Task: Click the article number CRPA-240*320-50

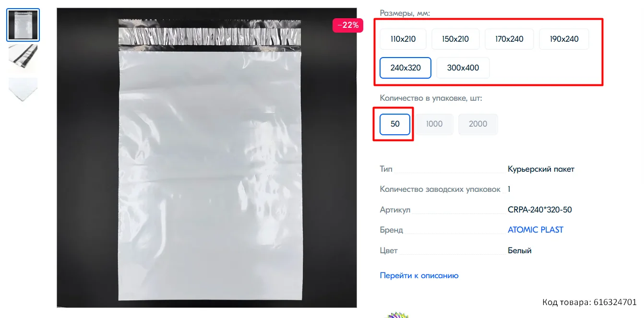Action: [540, 210]
